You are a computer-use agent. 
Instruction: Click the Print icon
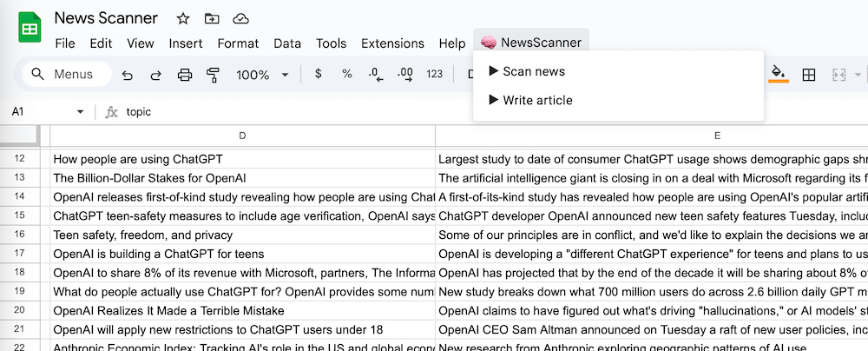point(185,75)
